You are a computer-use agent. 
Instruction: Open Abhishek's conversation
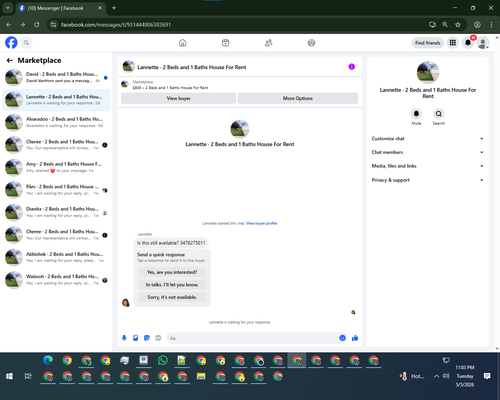coord(56,257)
